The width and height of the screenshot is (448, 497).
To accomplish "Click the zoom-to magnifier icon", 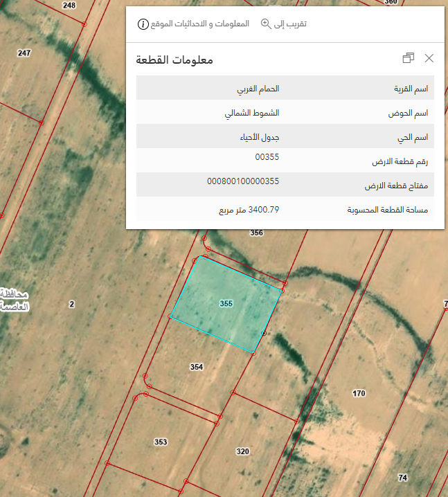I will click(x=266, y=24).
